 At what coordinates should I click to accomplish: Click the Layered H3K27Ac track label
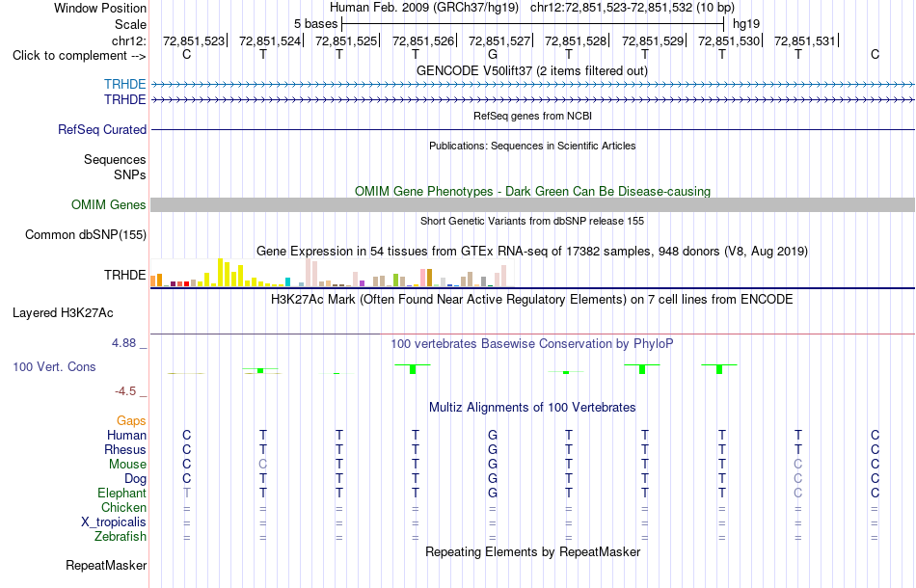tap(63, 313)
